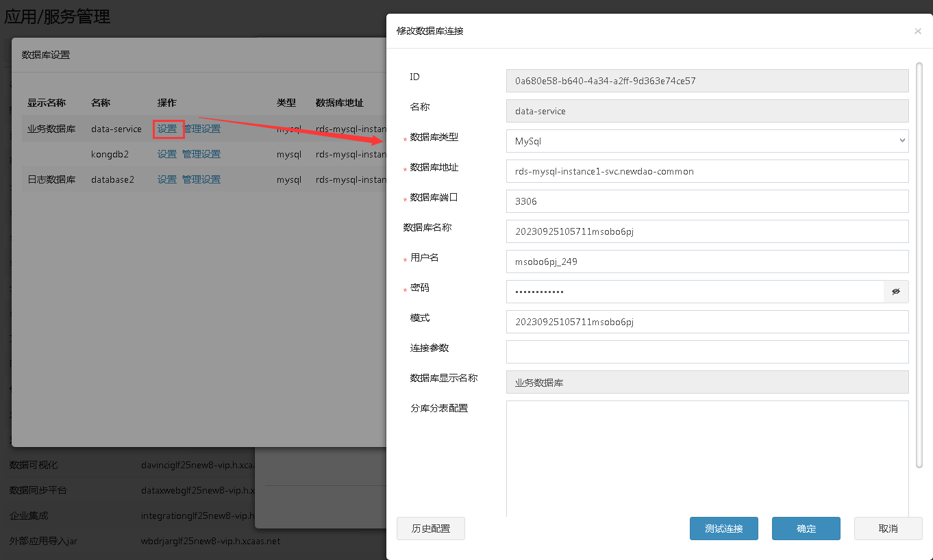Focus the 数据库地址 input field
This screenshot has height=560, width=933.
tap(707, 171)
